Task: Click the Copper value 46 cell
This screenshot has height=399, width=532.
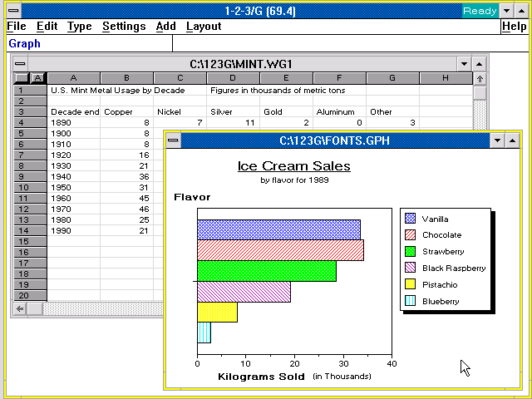Action: coord(127,209)
